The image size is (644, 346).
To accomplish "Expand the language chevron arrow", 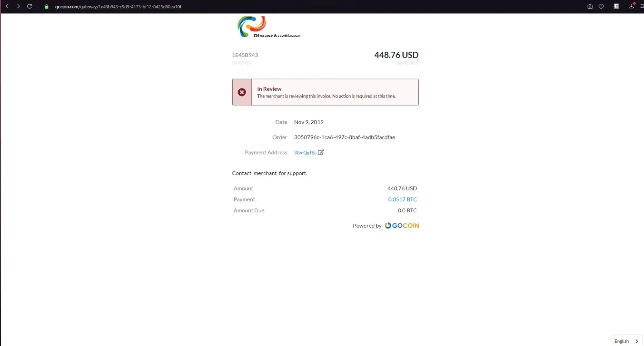I will pos(636,341).
